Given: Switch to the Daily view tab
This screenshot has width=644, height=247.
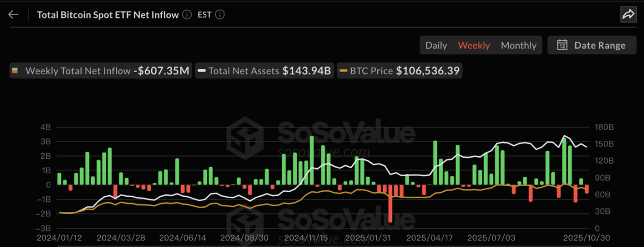Looking at the screenshot, I should pyautogui.click(x=436, y=45).
